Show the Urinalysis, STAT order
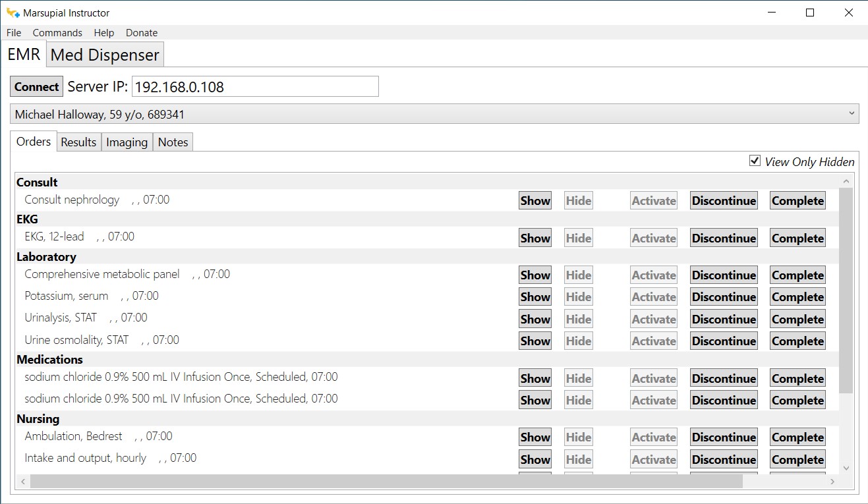 coord(535,319)
